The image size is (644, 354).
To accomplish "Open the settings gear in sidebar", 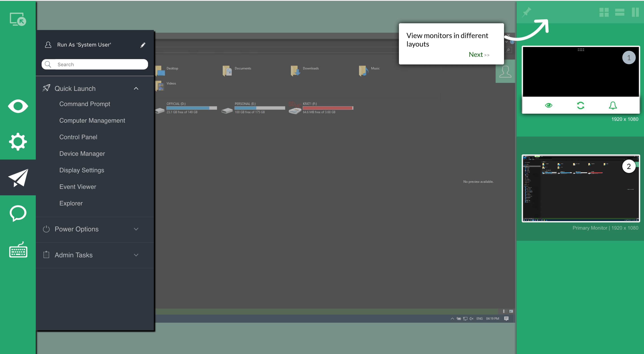I will (18, 141).
